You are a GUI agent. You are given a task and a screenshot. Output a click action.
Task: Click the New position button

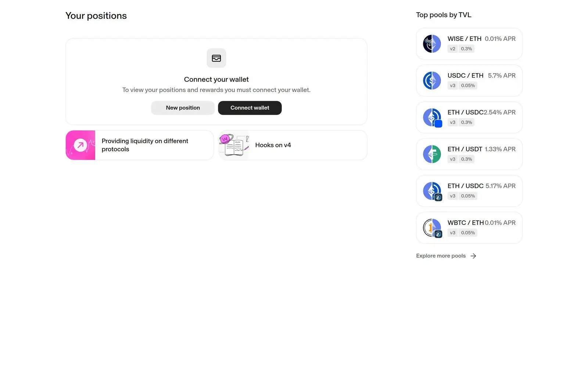pyautogui.click(x=183, y=108)
